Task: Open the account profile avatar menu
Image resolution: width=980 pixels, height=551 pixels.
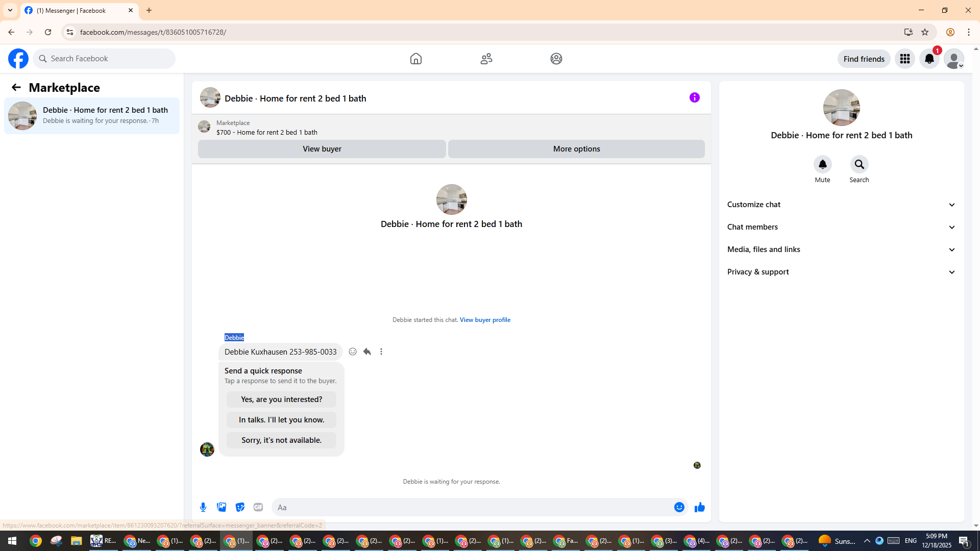Action: (954, 59)
